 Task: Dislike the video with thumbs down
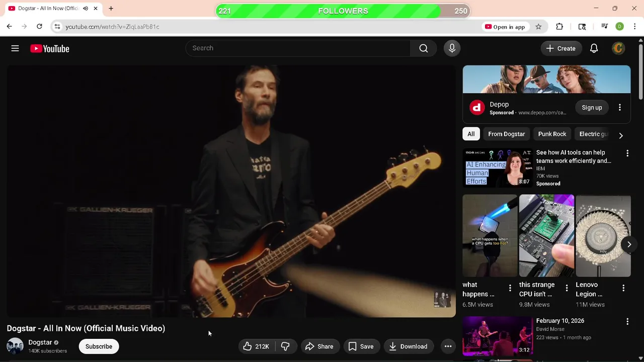click(x=285, y=346)
